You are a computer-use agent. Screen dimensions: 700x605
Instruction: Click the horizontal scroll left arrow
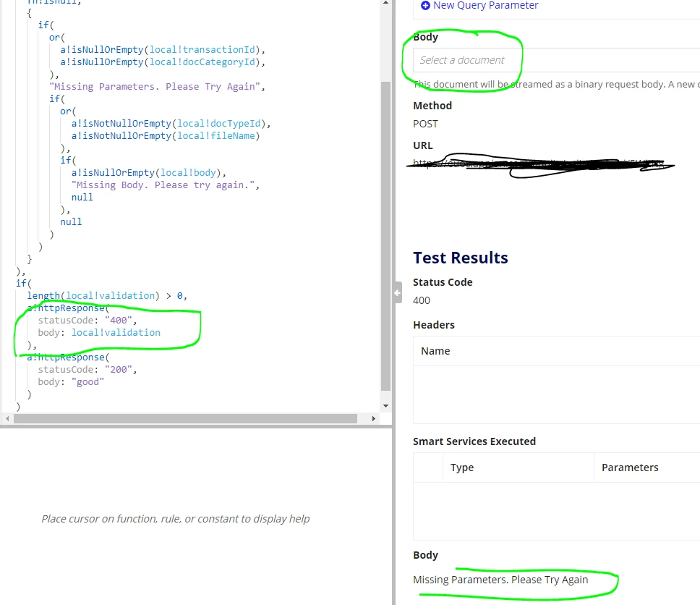pos(7,419)
